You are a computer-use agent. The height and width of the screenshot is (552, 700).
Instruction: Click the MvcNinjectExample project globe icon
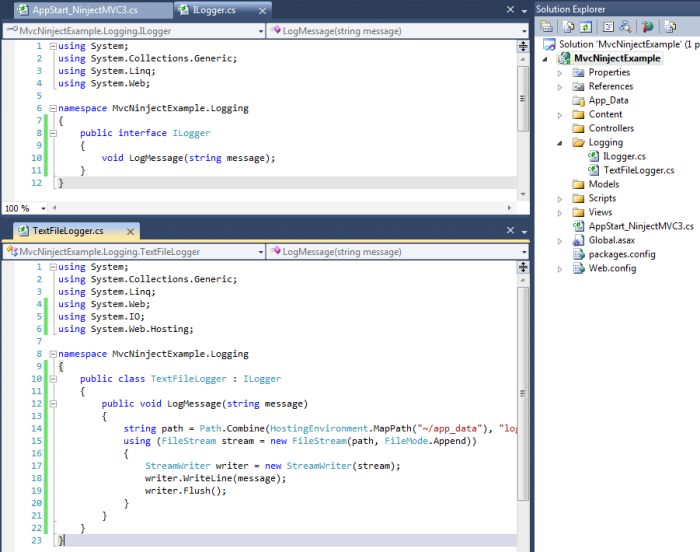[565, 58]
